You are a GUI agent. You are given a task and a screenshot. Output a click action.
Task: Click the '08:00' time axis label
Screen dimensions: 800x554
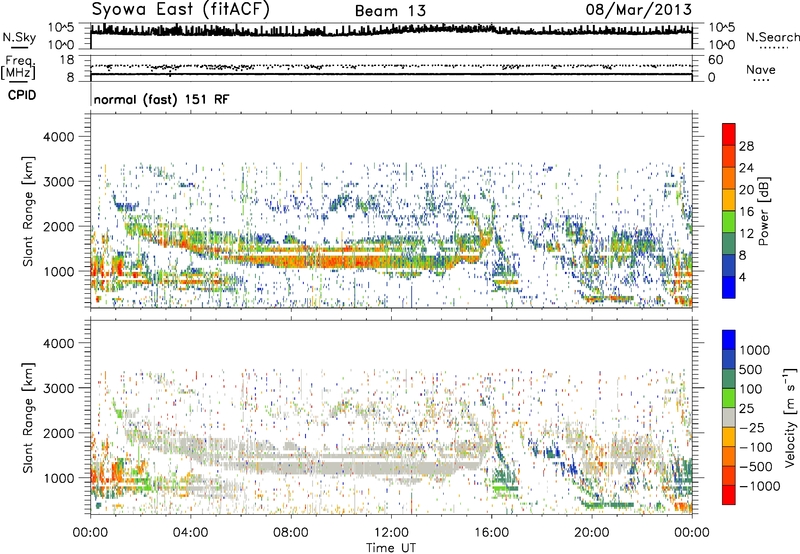[290, 533]
